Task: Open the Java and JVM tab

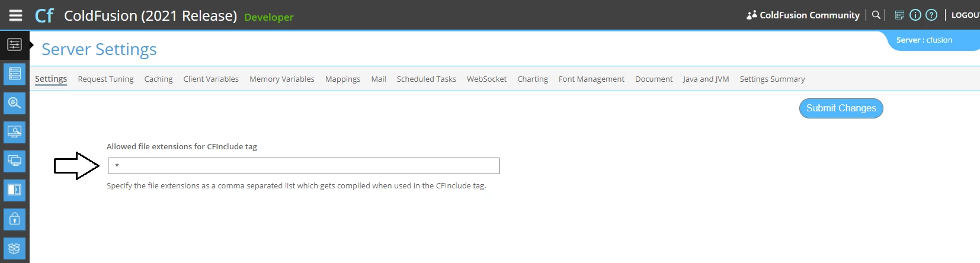Action: pos(706,79)
